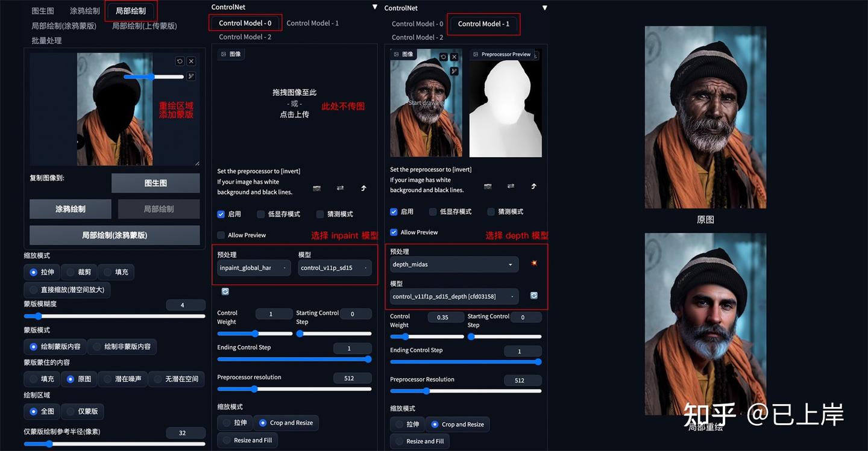Click the camera icon in Control Model 0 panel
The image size is (868, 451).
click(x=317, y=188)
